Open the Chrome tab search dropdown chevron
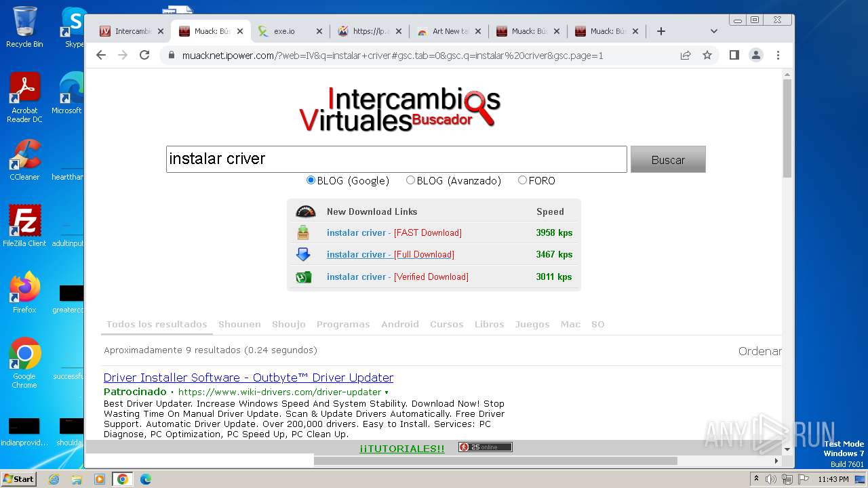Screen dimensions: 868x488 [x=713, y=31]
